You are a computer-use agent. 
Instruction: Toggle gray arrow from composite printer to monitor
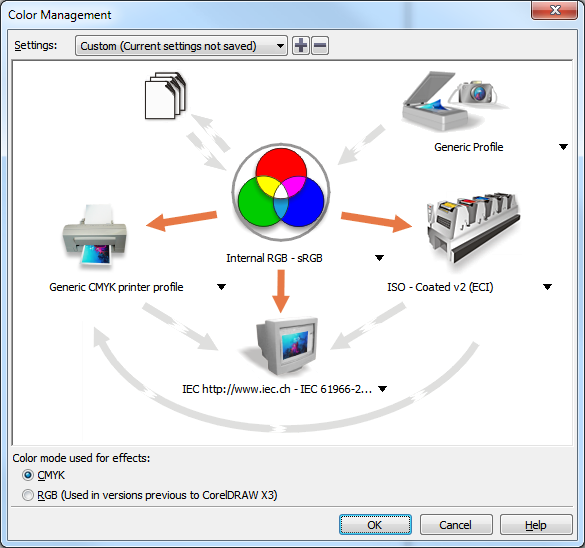tap(180, 326)
